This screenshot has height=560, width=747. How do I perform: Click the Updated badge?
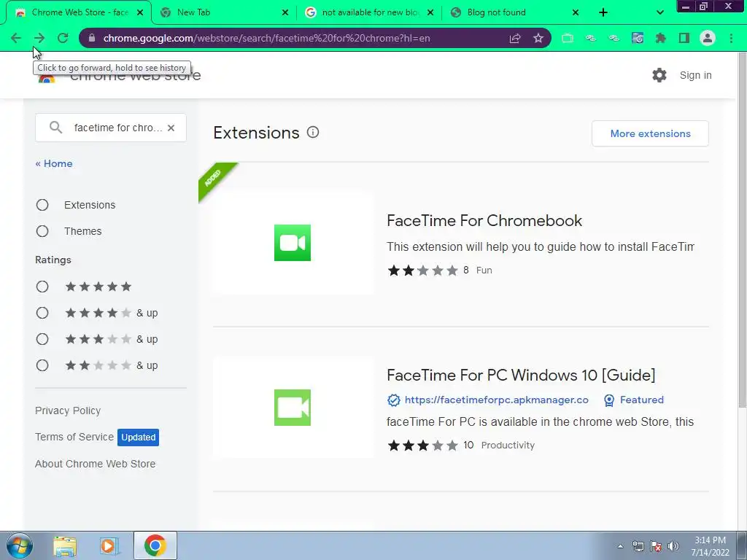click(138, 437)
